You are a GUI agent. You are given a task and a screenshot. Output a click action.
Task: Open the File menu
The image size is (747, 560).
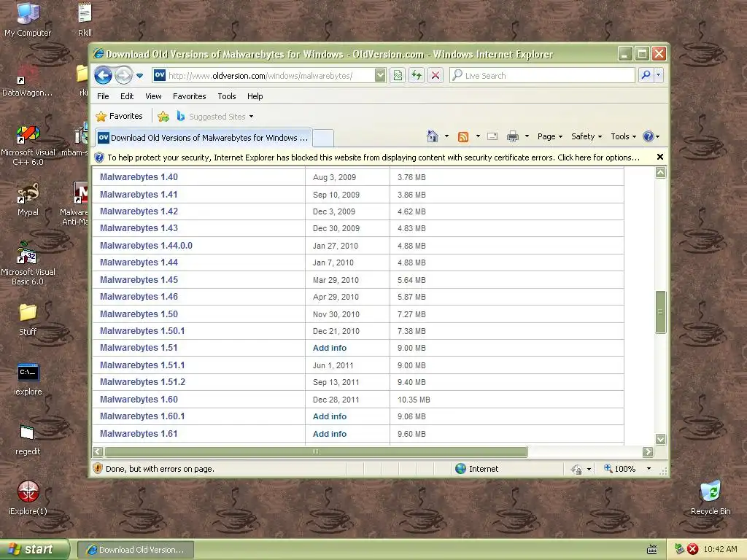coord(103,96)
